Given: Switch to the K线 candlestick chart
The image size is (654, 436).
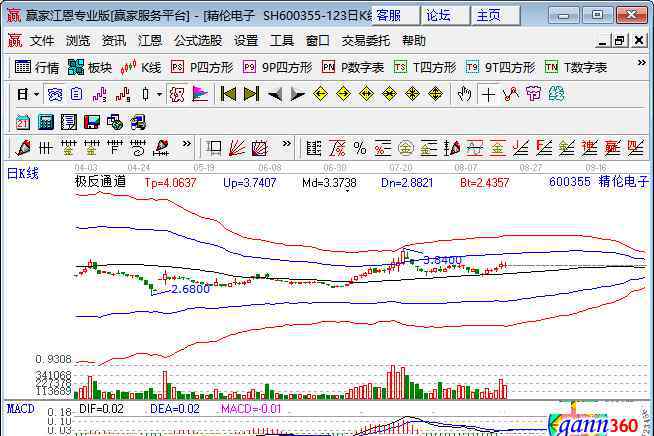Looking at the screenshot, I should 141,67.
